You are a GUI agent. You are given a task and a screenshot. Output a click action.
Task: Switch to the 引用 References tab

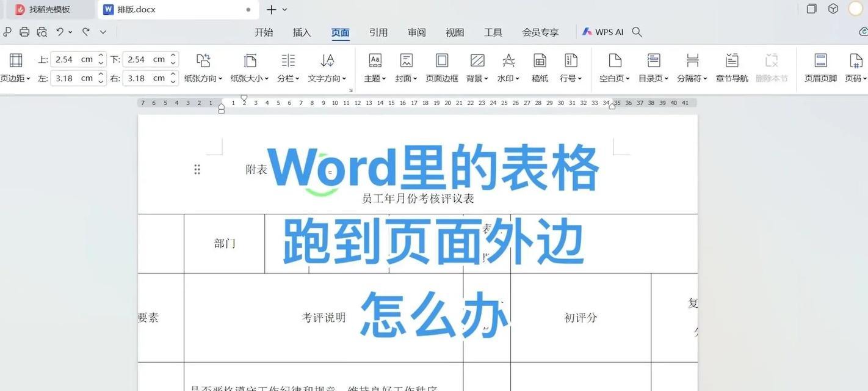tap(378, 32)
